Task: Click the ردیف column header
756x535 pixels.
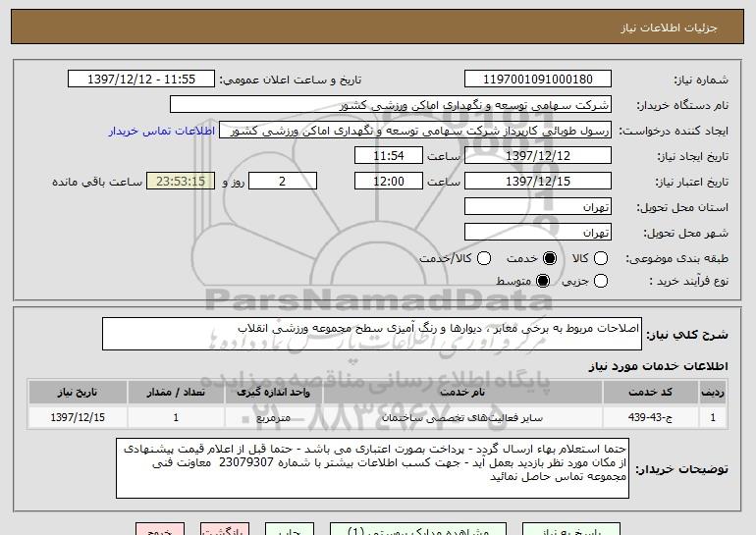Action: click(713, 393)
